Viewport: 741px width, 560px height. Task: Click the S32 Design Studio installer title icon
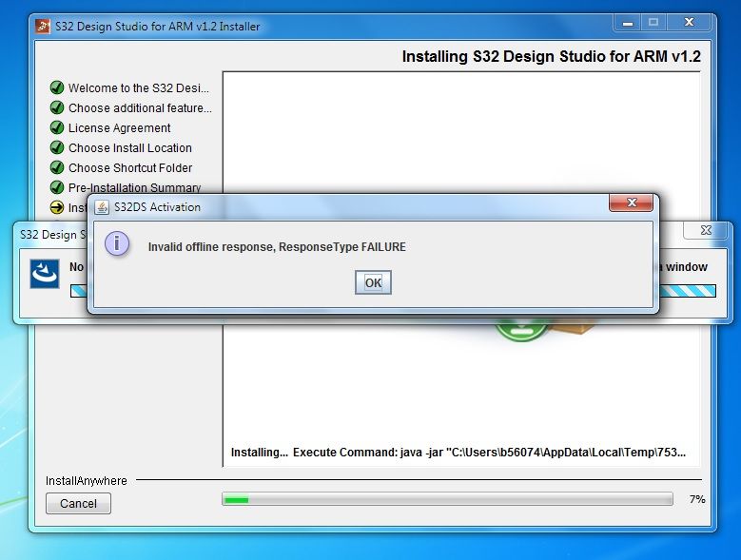point(43,26)
